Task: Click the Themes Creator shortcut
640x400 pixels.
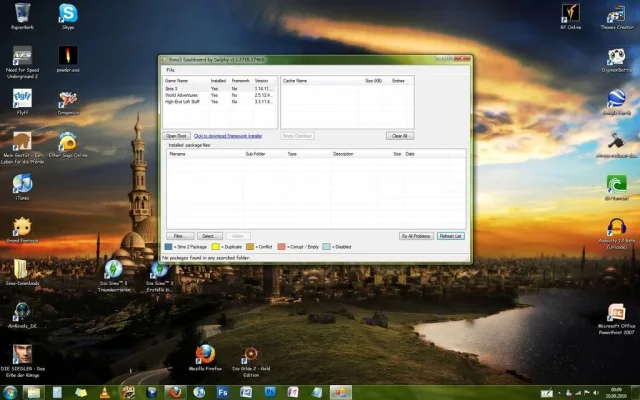Action: coord(616,16)
